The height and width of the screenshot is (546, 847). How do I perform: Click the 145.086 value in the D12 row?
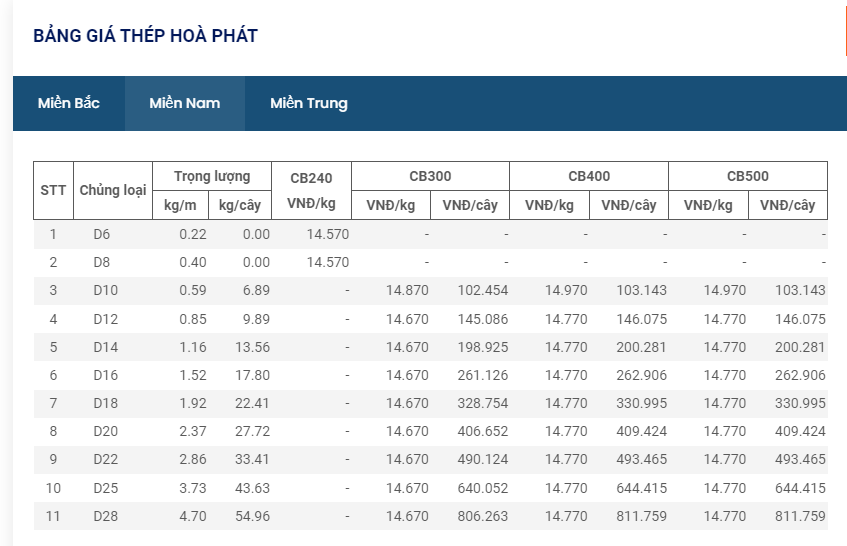point(483,319)
